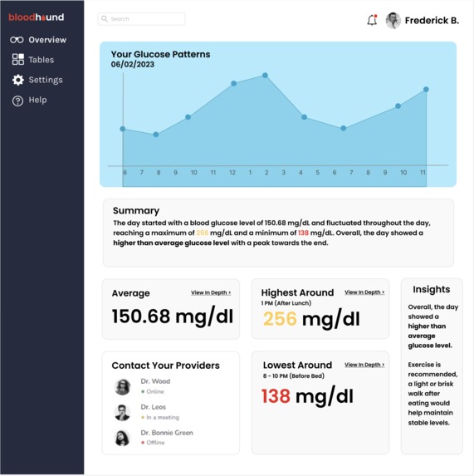Click the Help question mark icon
474x476 pixels.
(17, 101)
